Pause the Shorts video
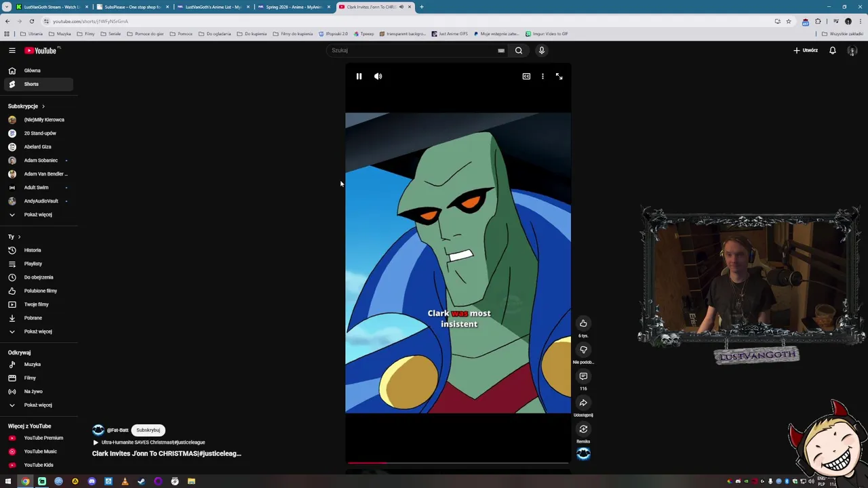 [359, 77]
